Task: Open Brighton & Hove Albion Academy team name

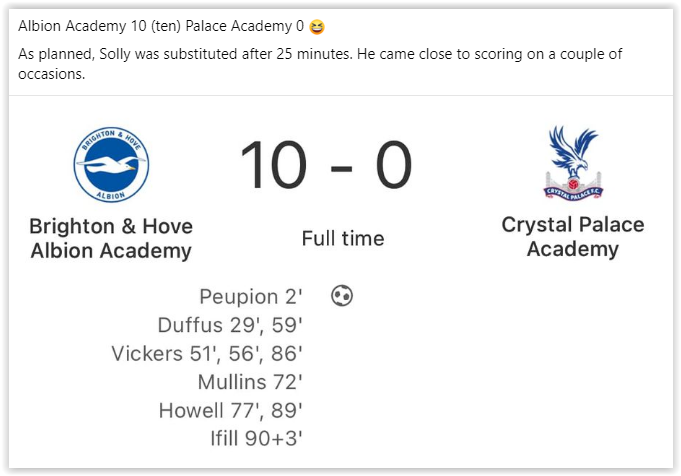Action: tap(111, 238)
